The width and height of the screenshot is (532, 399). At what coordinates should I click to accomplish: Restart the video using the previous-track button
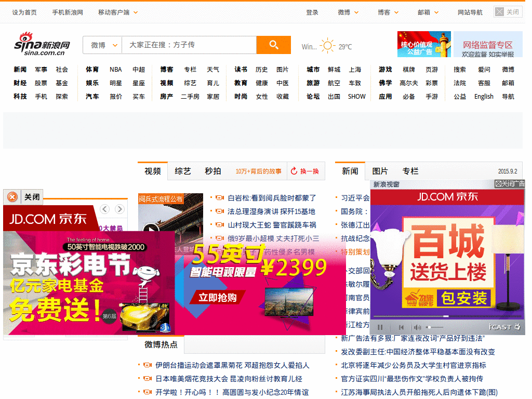point(402,327)
